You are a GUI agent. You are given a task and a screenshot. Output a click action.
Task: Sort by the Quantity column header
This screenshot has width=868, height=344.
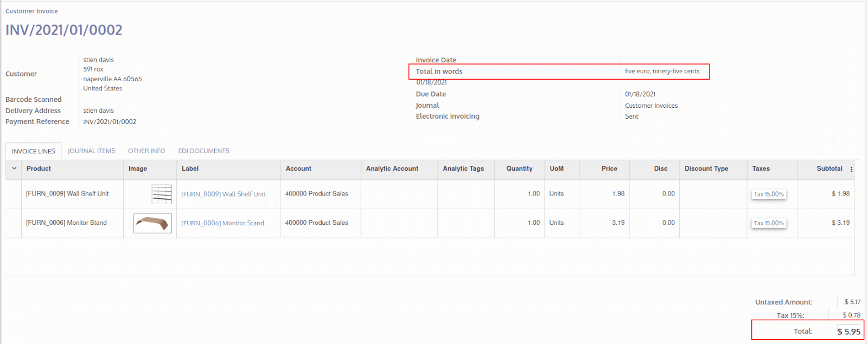tap(519, 168)
